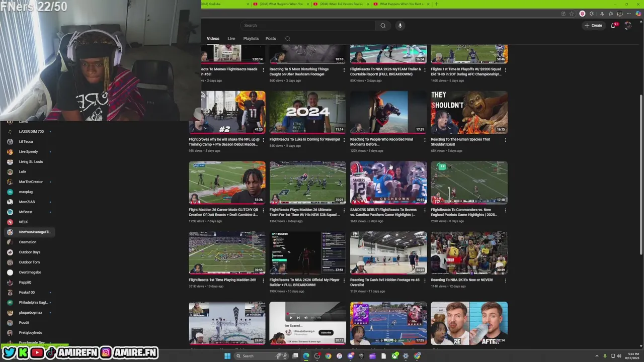Screen dimensions: 644x362
Task: Open the account avatar menu
Action: coord(627,26)
